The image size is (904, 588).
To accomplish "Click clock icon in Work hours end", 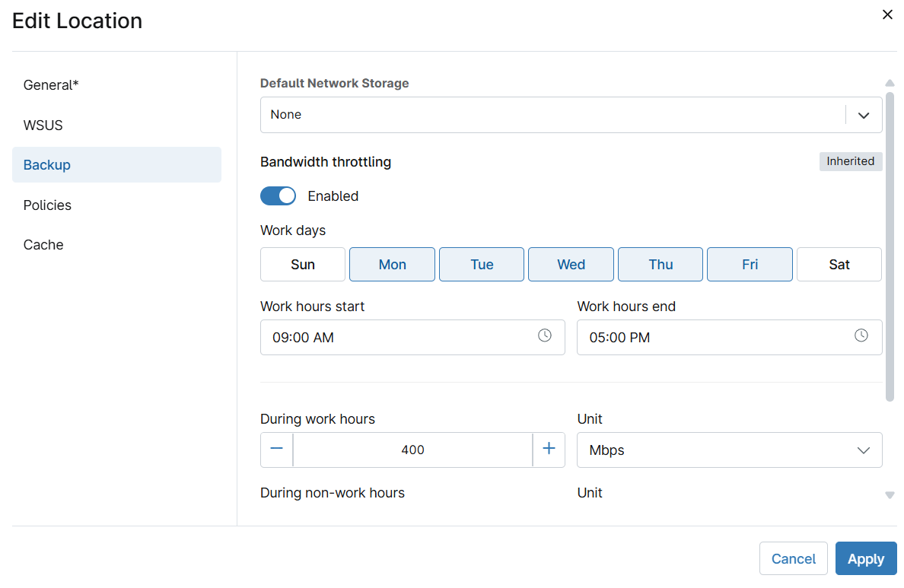I will pos(861,335).
